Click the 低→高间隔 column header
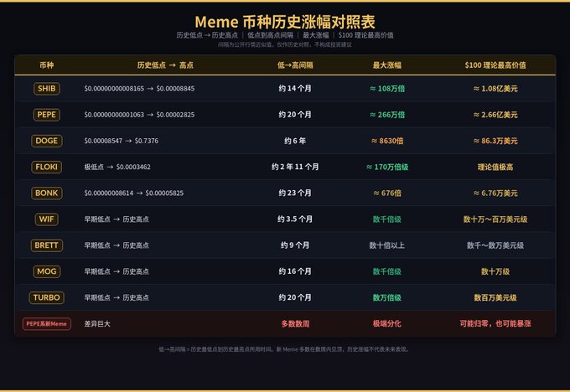Viewport: 570px width, 392px height. tap(295, 65)
